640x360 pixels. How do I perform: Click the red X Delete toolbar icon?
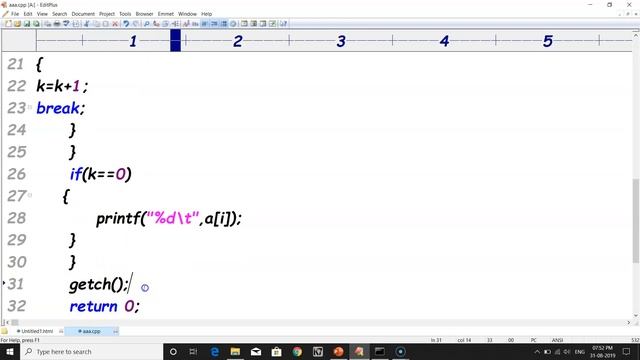pyautogui.click(x=115, y=24)
